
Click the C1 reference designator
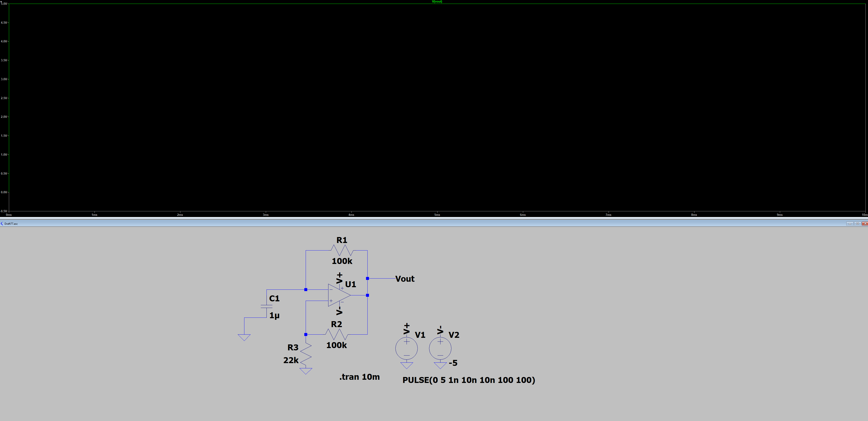click(x=274, y=299)
